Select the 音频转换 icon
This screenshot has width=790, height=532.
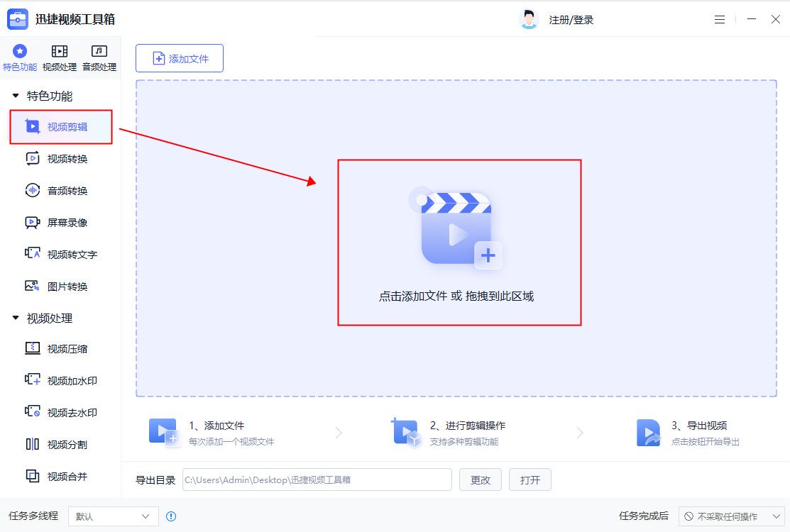(x=32, y=190)
